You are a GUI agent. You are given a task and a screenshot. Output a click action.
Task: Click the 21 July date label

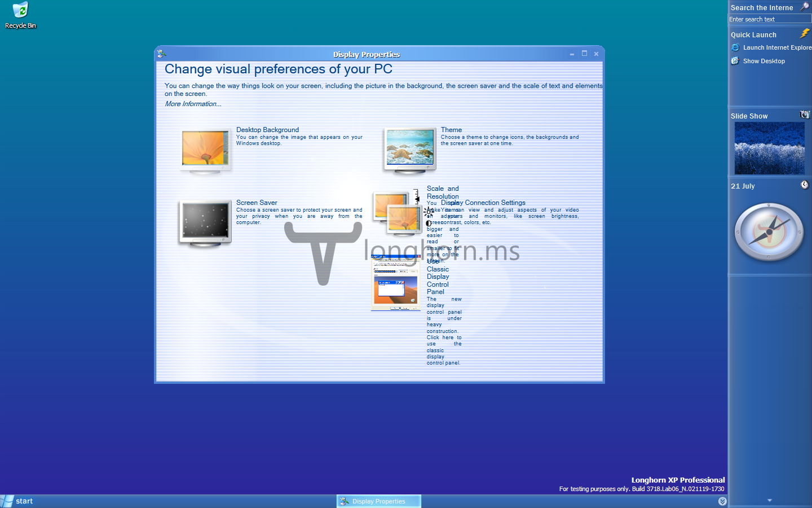coord(743,186)
